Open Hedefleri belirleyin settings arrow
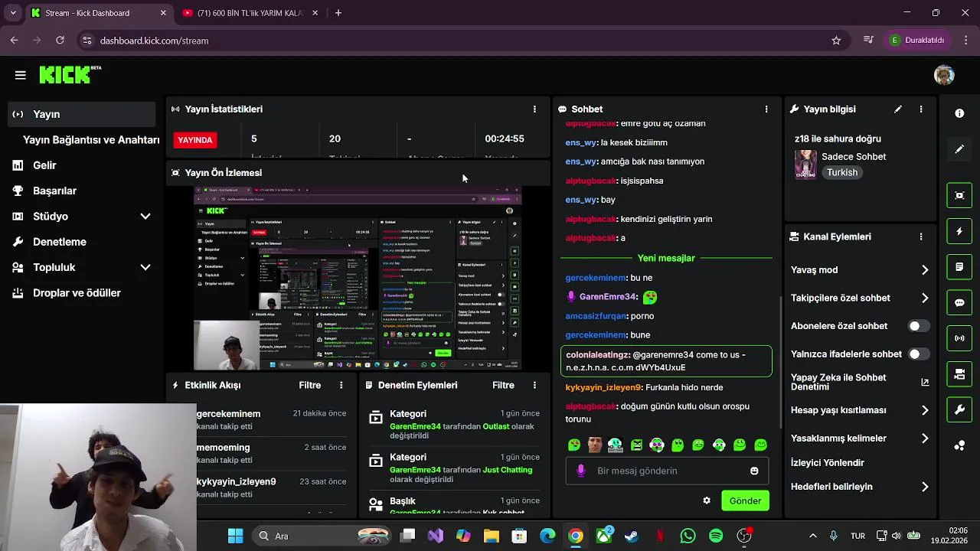This screenshot has width=980, height=551. click(925, 487)
